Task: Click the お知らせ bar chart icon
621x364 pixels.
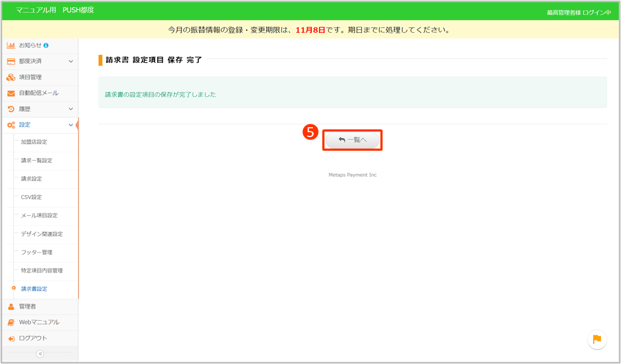Action: click(x=11, y=45)
